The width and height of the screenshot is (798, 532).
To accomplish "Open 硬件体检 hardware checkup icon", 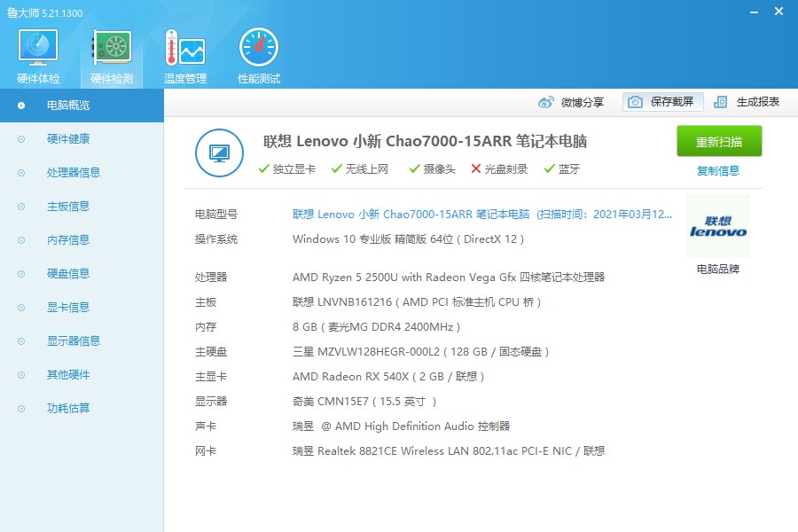I will click(38, 47).
